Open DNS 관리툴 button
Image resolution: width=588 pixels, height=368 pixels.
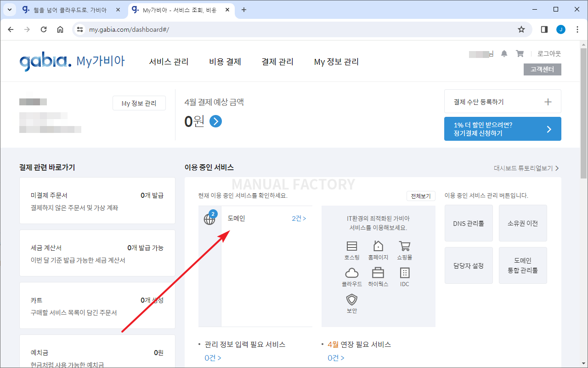click(469, 223)
